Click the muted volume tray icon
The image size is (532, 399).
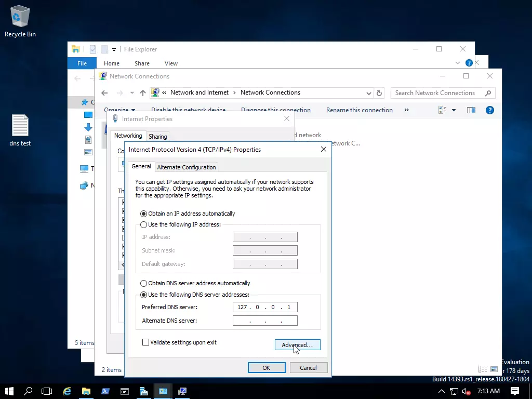coord(466,391)
